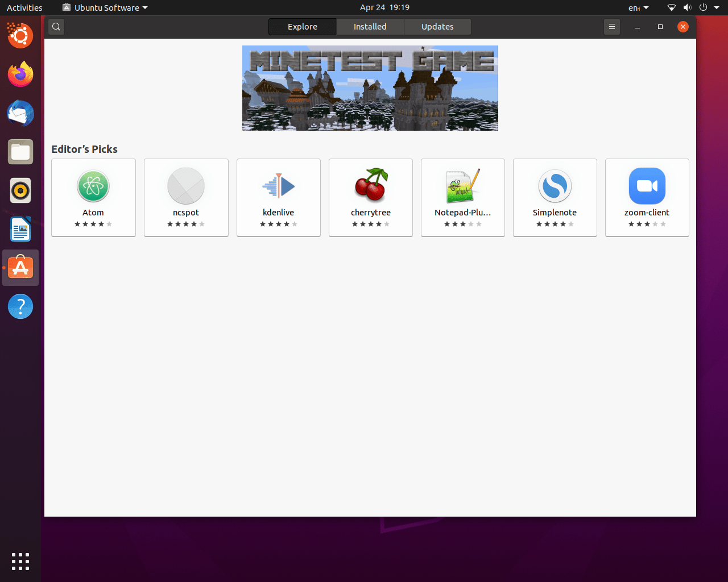Open the en keyboard layout dropdown
Image resolution: width=728 pixels, height=582 pixels.
[639, 8]
